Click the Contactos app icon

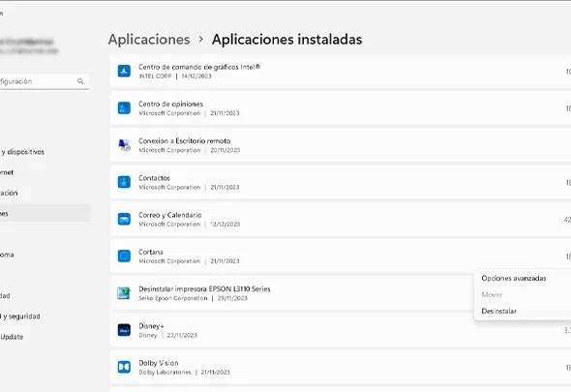[124, 182]
